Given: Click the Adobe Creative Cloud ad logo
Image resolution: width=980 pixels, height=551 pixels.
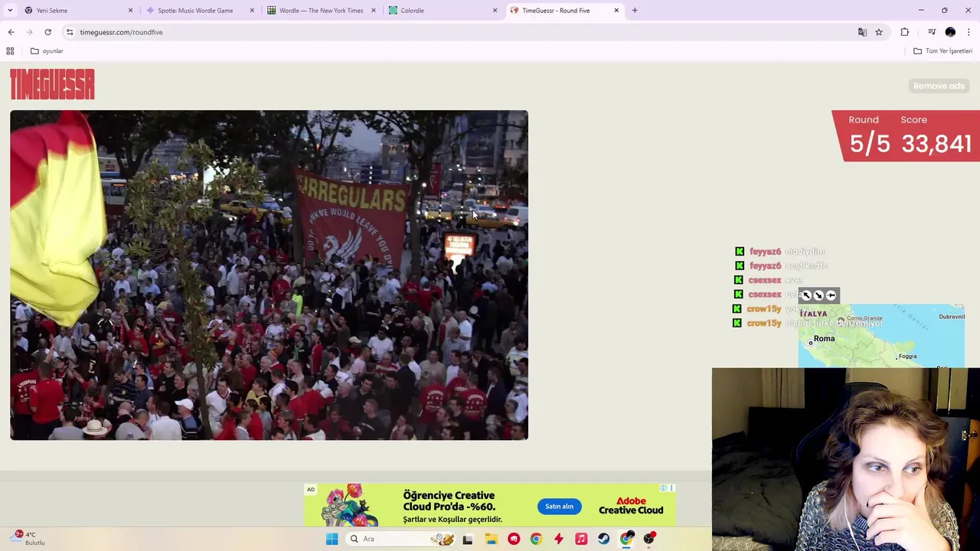Looking at the screenshot, I should point(631,506).
